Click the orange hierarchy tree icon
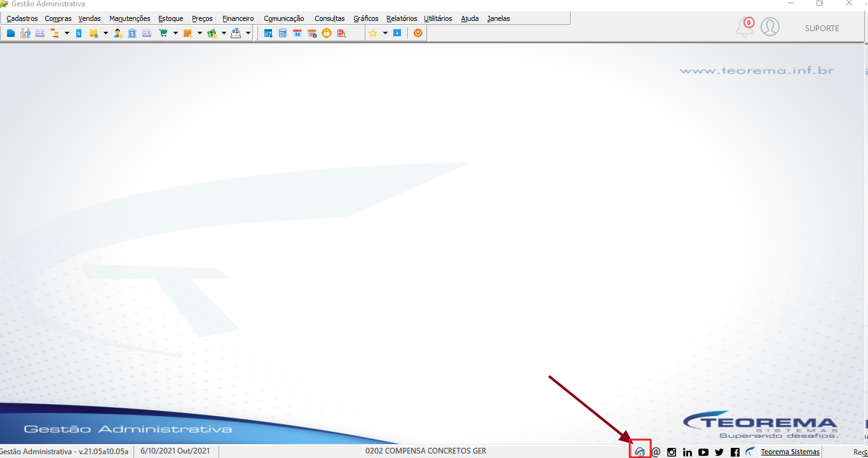The width and height of the screenshot is (868, 458). [55, 33]
